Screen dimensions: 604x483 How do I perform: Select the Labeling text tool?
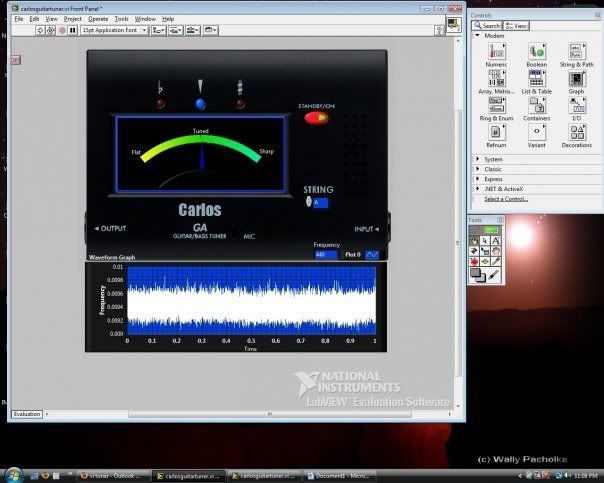(x=496, y=241)
